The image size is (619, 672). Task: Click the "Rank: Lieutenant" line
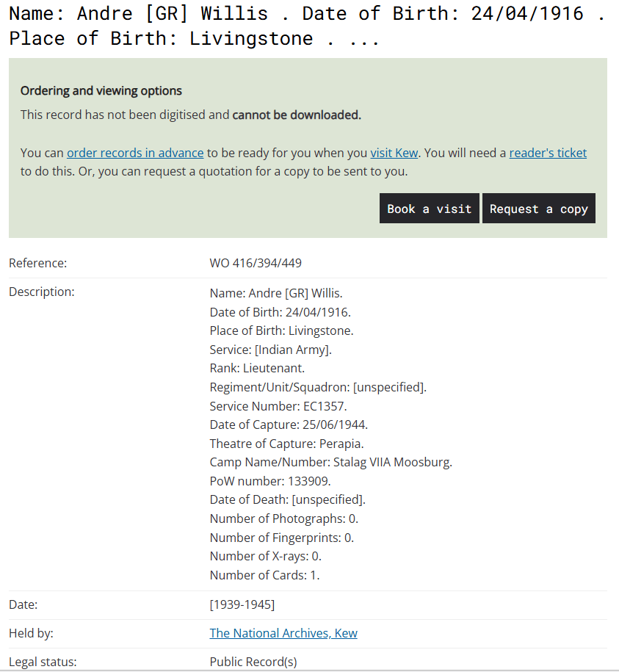pyautogui.click(x=257, y=368)
